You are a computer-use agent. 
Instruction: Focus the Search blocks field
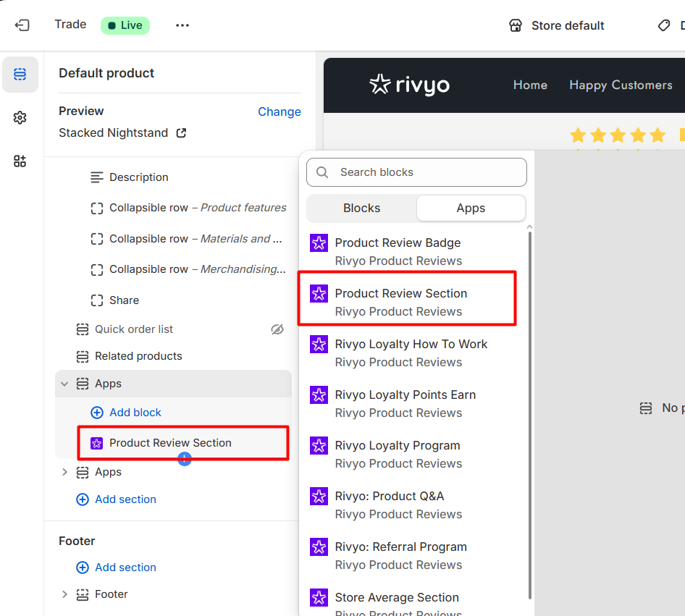point(416,172)
